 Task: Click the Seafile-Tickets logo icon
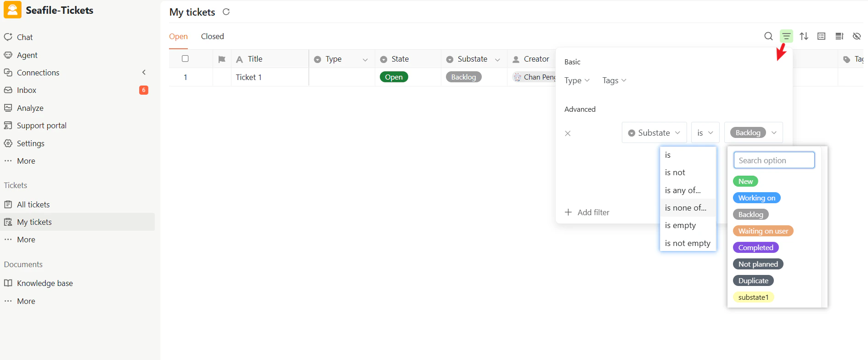tap(12, 10)
